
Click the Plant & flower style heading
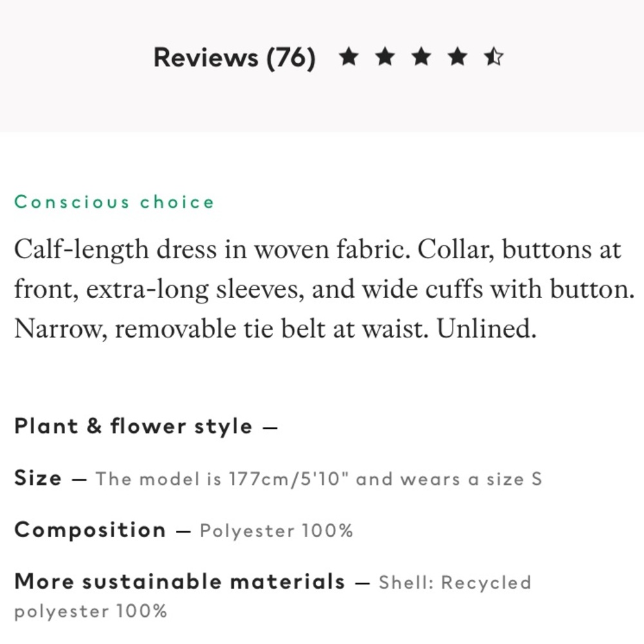133,426
